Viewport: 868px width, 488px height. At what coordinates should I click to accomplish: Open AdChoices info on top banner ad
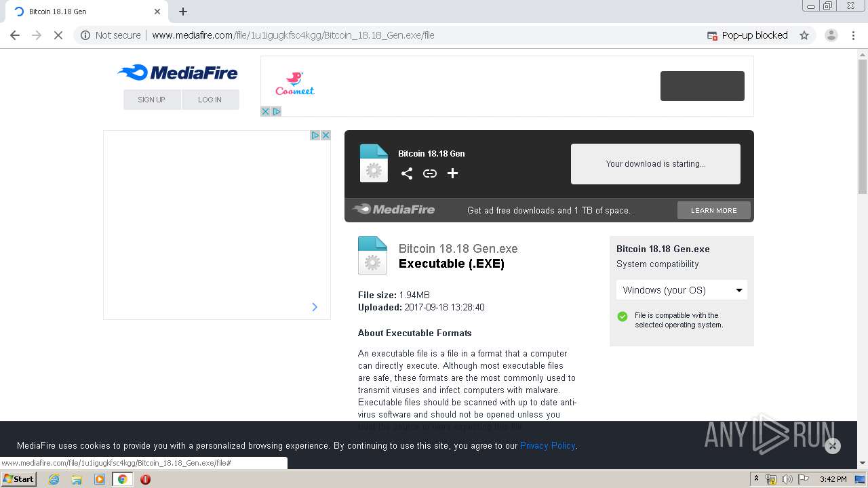276,111
